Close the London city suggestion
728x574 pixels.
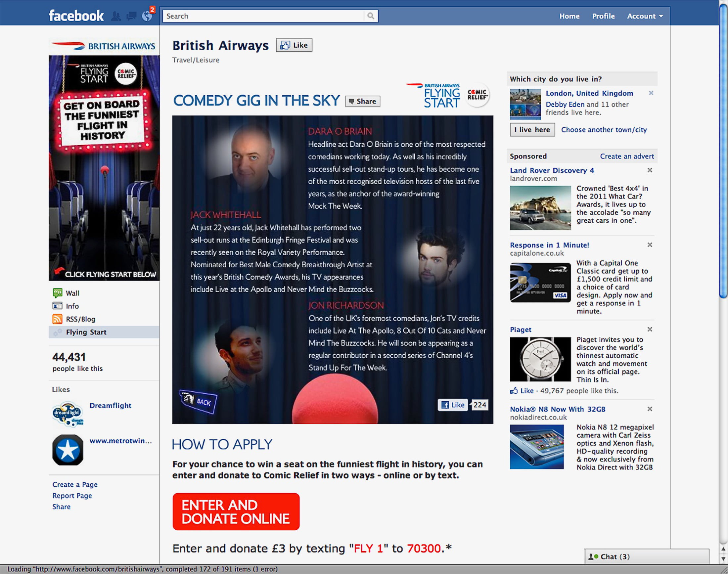coord(651,93)
